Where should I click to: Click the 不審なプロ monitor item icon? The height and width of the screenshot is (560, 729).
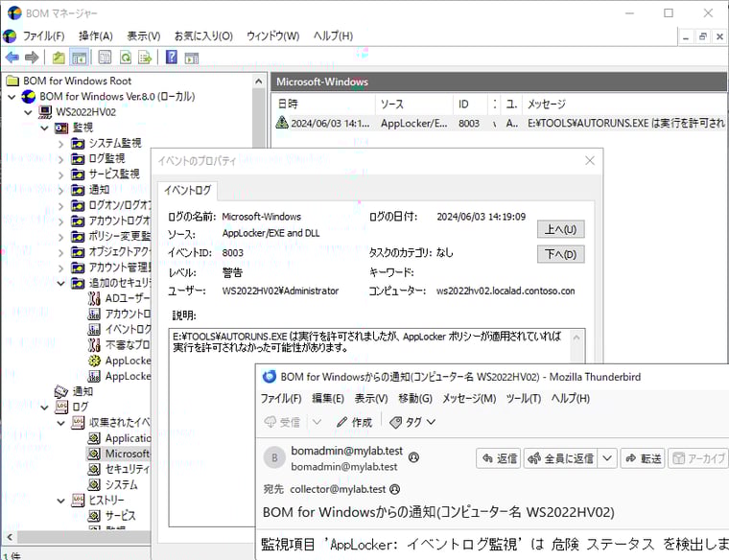pyautogui.click(x=94, y=345)
